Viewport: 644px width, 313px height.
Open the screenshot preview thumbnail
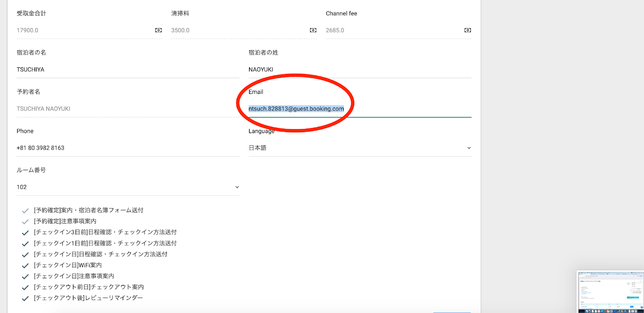(x=610, y=291)
